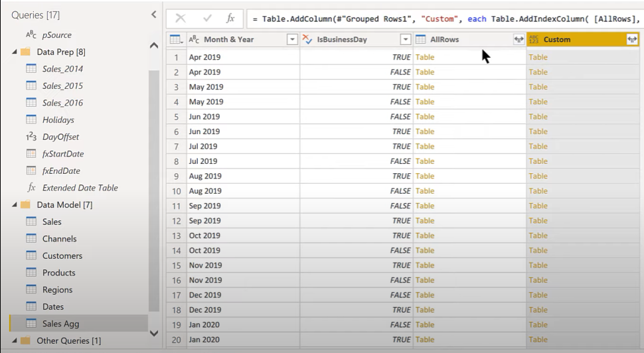
Task: Click the Month & Year text type icon
Action: pyautogui.click(x=194, y=39)
